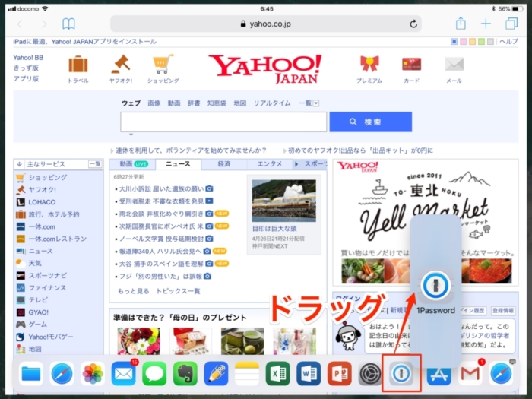532x399 pixels.
Task: Switch to the 経済 news tab
Action: [224, 164]
